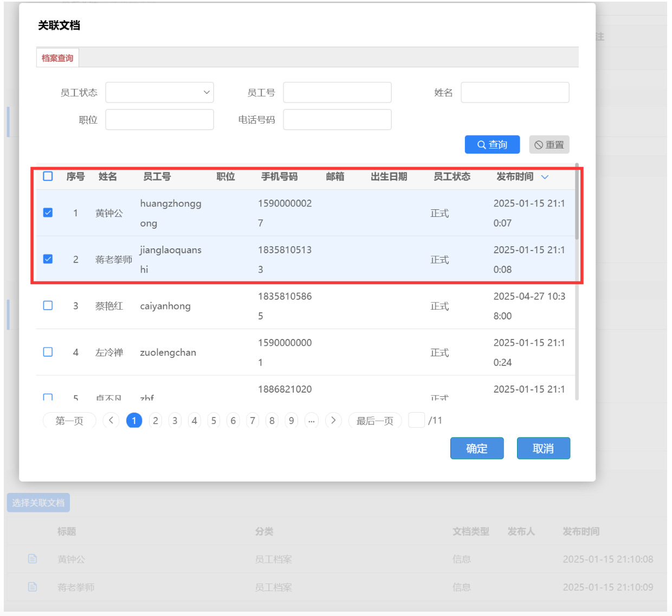Jump to page 5 in pagination
Screen dimensions: 672x616
(x=214, y=420)
